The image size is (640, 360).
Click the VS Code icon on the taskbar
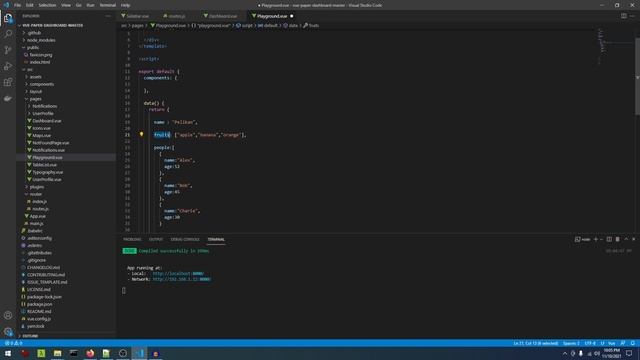tap(140, 353)
